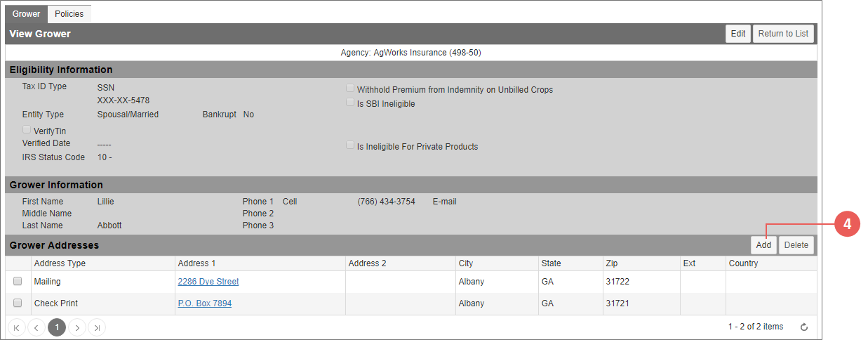Add a new grower address
The height and width of the screenshot is (340, 868).
pyautogui.click(x=763, y=245)
